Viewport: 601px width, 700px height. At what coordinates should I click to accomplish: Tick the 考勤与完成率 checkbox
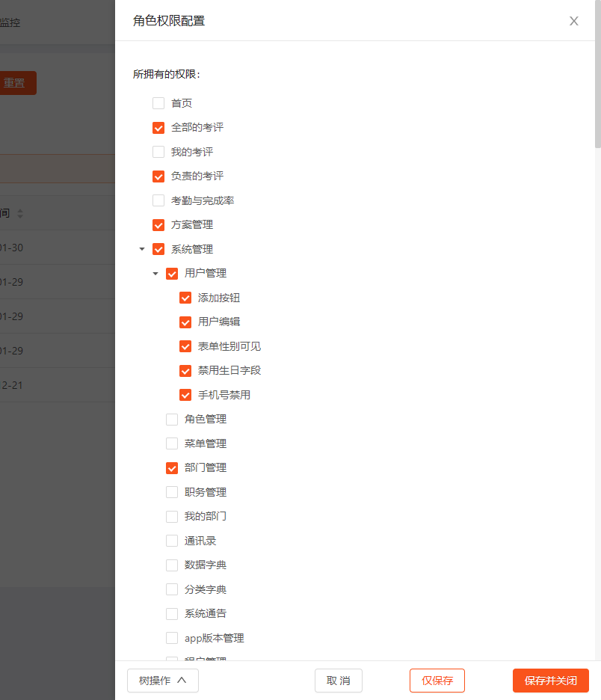(158, 200)
